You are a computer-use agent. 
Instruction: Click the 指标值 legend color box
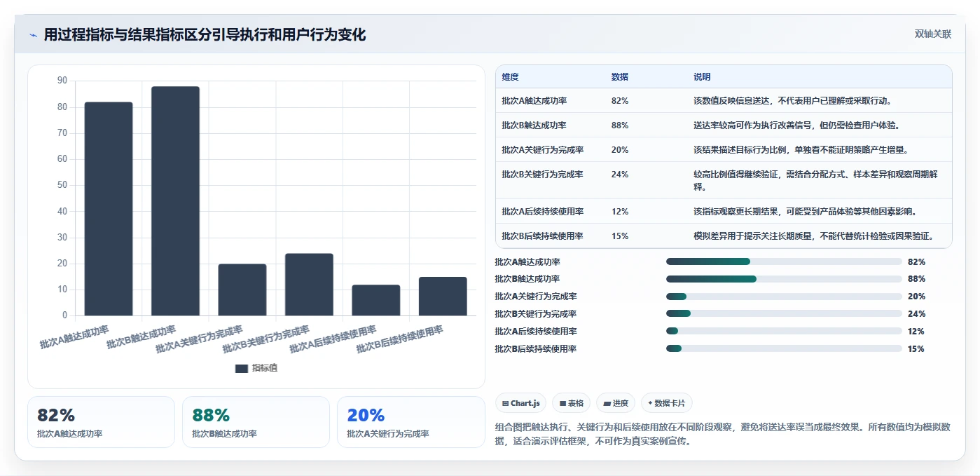tap(242, 368)
